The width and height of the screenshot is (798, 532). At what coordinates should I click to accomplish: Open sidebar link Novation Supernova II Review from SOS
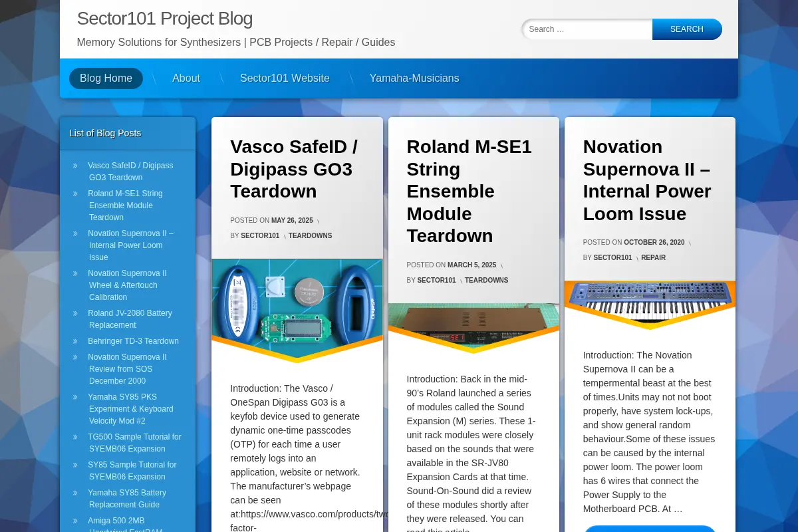127,369
